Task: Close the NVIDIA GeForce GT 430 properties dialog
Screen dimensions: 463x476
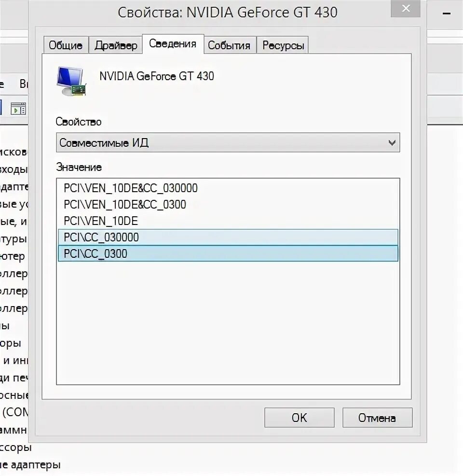Action: pyautogui.click(x=406, y=9)
